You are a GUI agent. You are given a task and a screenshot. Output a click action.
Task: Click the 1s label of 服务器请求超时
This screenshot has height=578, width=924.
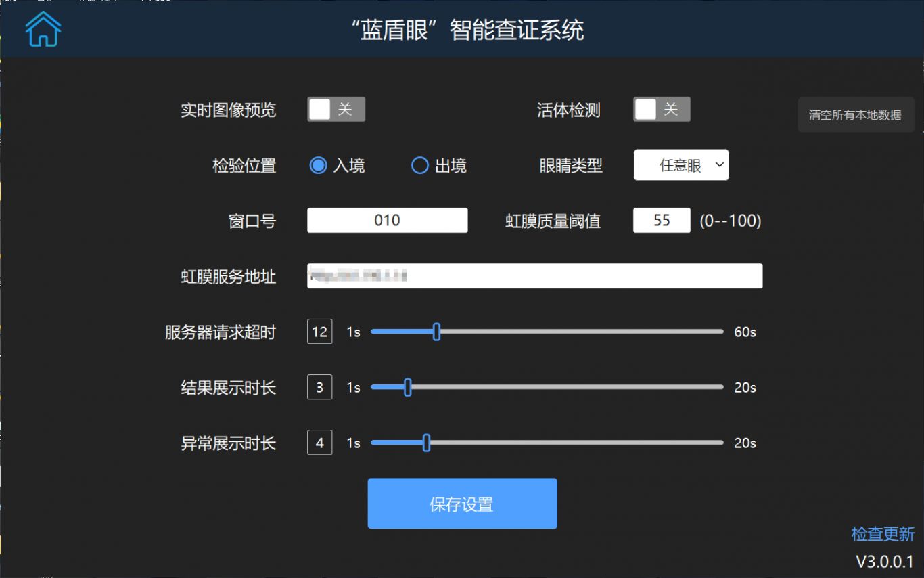tap(353, 332)
